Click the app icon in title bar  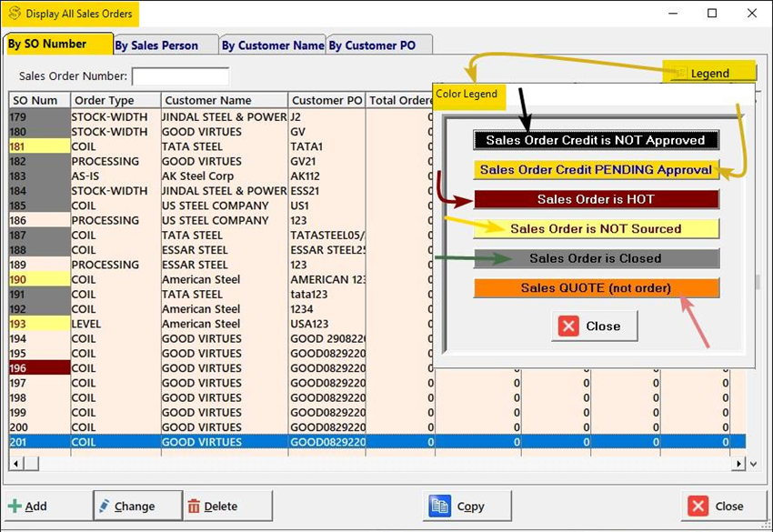pos(15,14)
